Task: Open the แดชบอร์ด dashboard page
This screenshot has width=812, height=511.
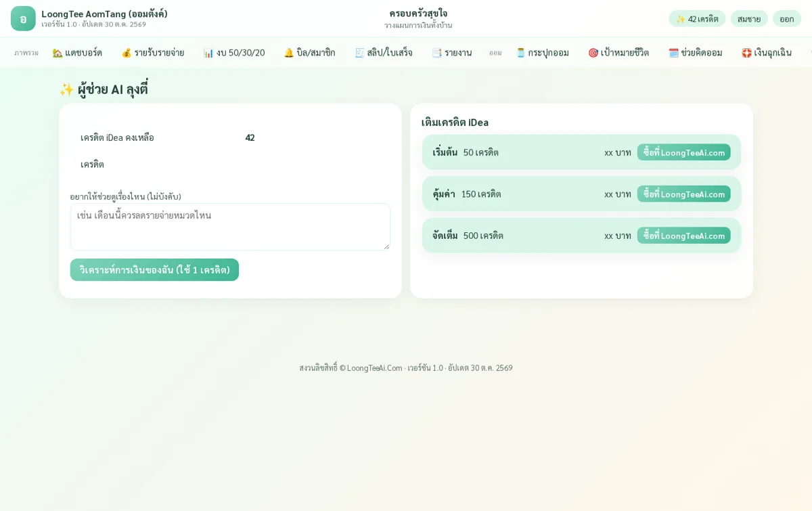Action: (77, 52)
